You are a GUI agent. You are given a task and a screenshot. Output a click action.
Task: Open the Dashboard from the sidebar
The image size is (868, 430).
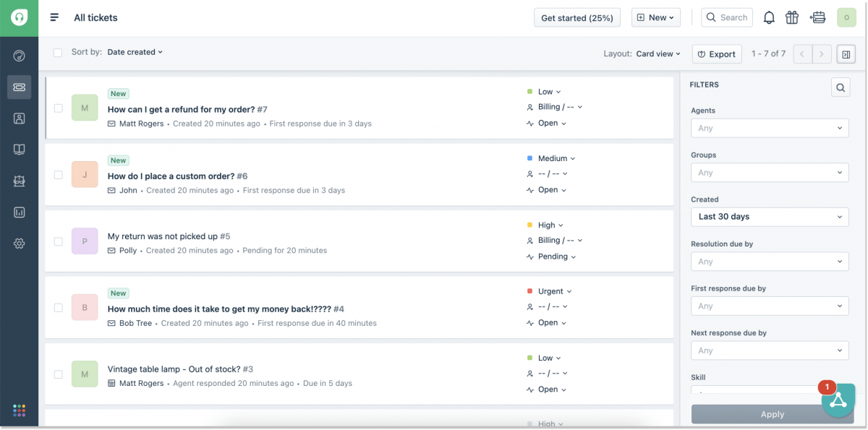point(19,55)
